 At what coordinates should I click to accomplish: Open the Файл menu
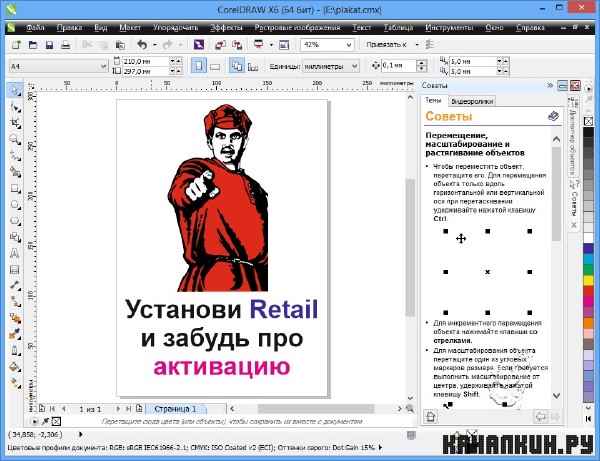point(35,28)
